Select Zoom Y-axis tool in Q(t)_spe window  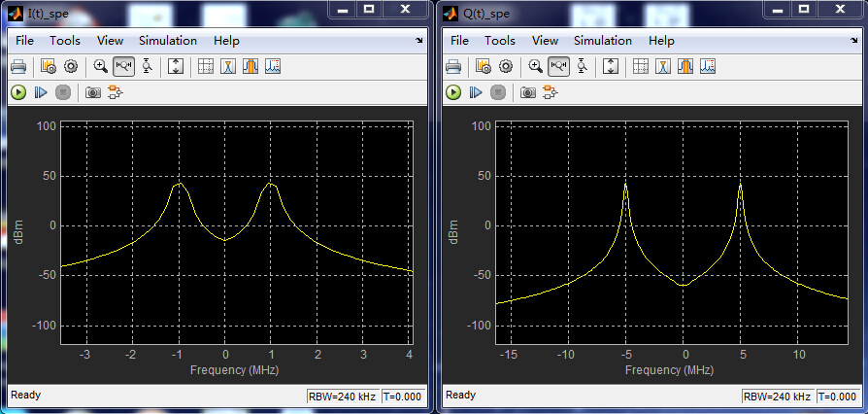(582, 66)
